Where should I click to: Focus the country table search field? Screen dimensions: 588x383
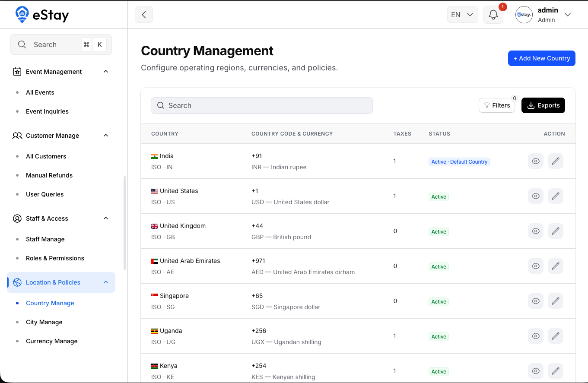click(262, 105)
